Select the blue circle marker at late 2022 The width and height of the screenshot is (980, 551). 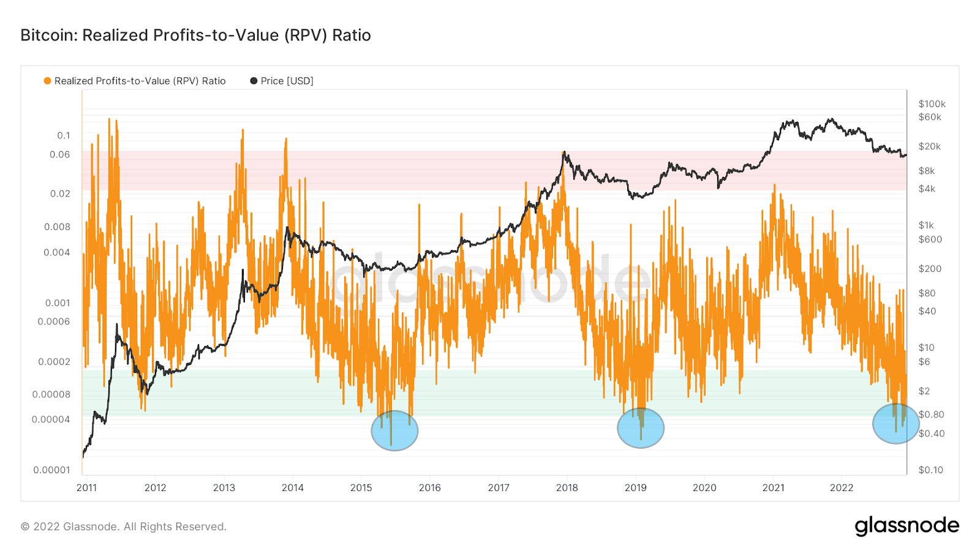(896, 423)
